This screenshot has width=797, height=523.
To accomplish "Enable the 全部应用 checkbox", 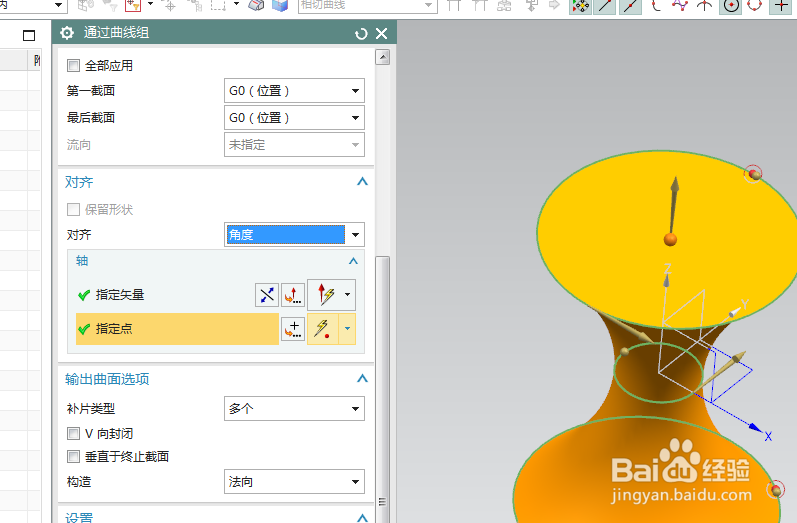I will pyautogui.click(x=74, y=66).
